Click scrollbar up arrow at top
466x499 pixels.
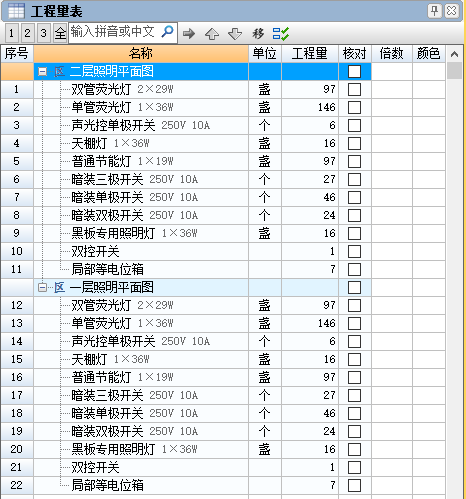(454, 54)
